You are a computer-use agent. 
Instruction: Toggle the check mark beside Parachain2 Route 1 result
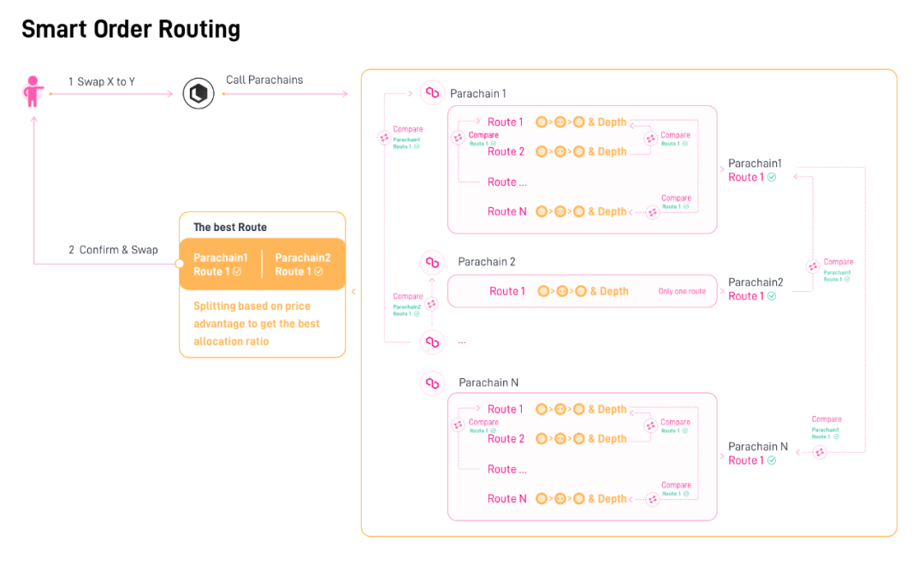772,296
